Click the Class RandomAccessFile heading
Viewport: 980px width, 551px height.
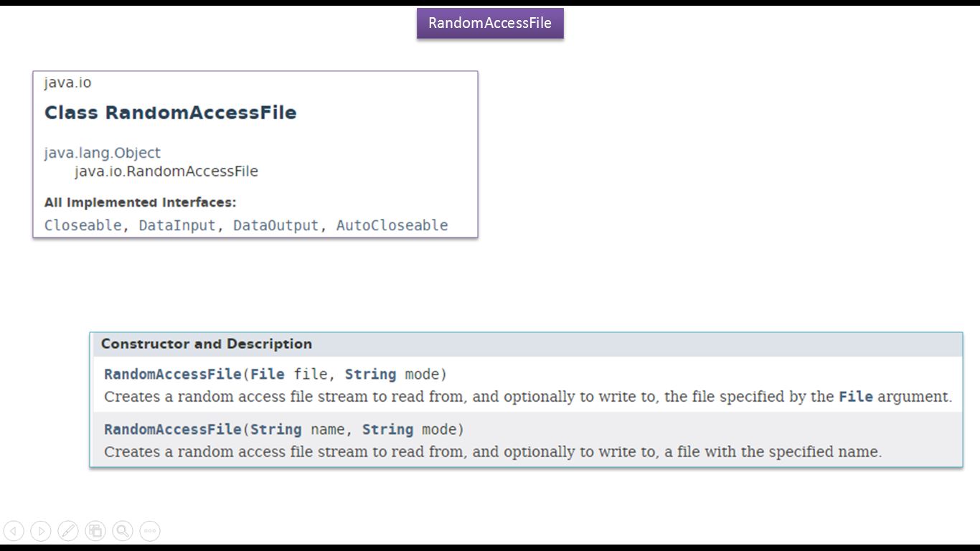170,113
